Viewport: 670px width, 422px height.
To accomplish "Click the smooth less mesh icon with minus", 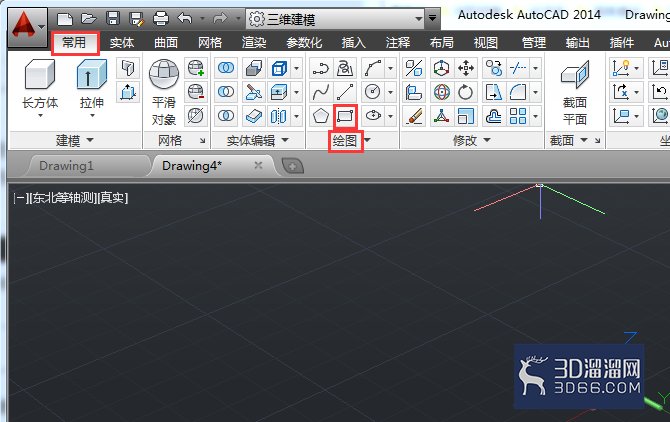I will 196,91.
